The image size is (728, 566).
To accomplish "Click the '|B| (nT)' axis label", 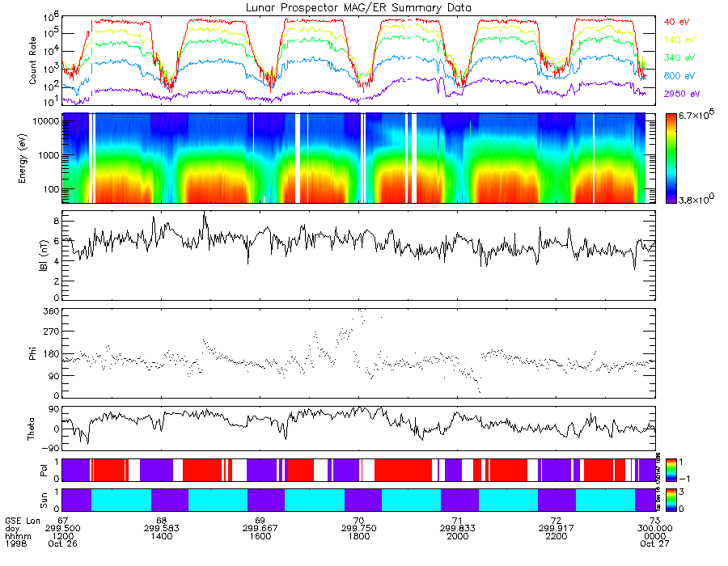I will point(43,256).
